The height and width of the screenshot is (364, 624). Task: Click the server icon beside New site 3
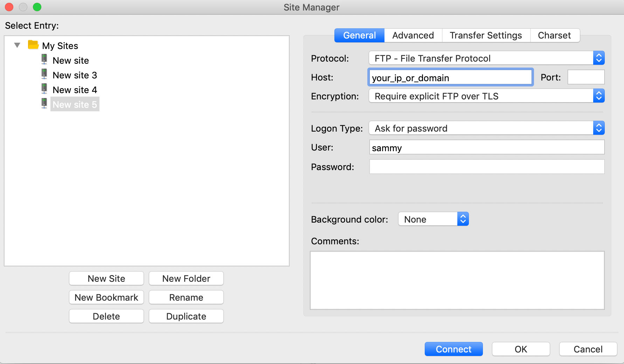pyautogui.click(x=44, y=74)
